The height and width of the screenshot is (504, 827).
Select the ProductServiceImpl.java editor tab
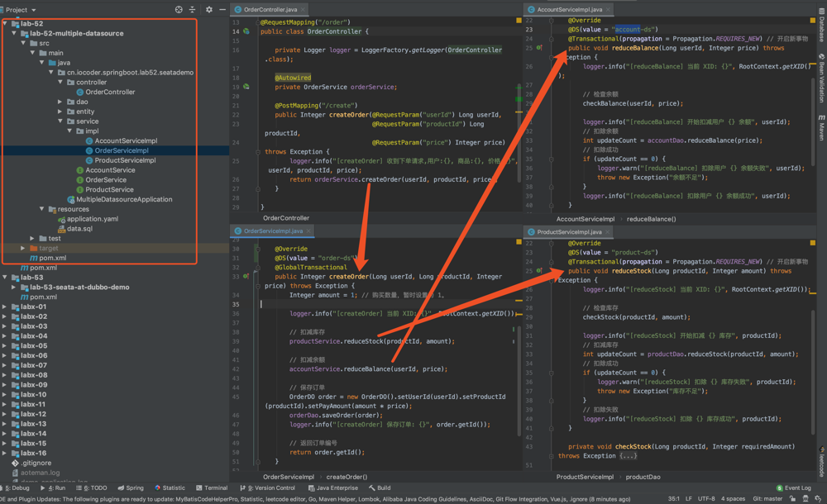569,232
